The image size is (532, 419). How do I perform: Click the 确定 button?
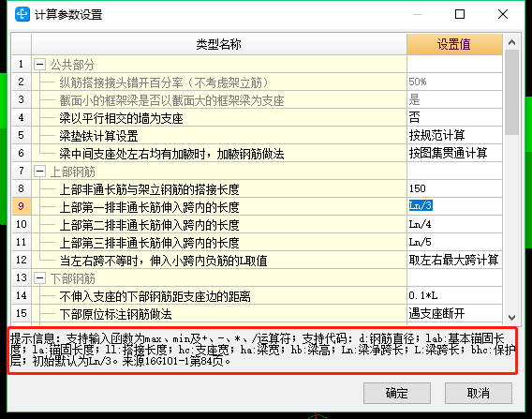pos(396,393)
